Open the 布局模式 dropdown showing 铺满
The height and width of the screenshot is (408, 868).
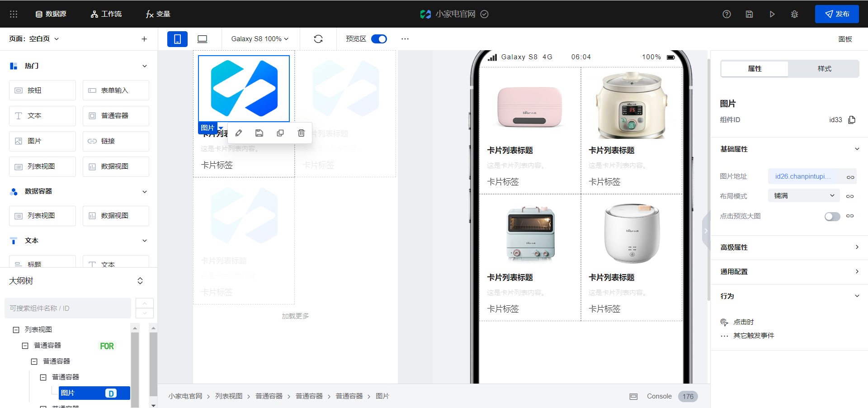tap(803, 195)
